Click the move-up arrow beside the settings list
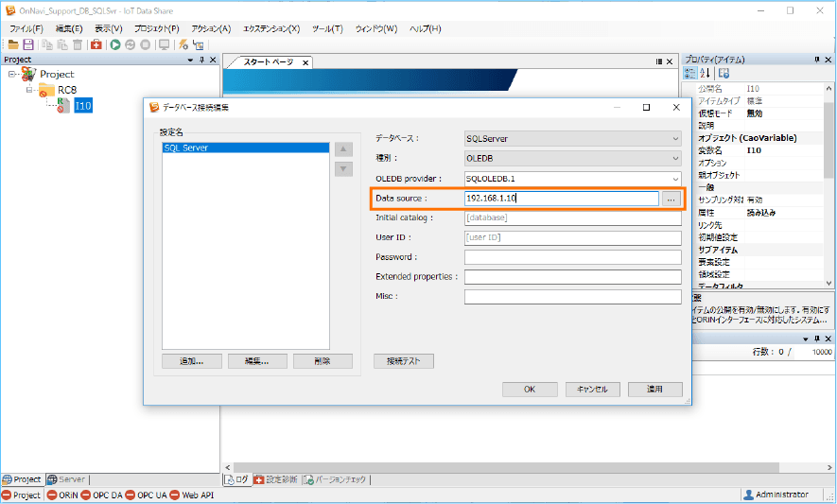The width and height of the screenshot is (837, 504). click(344, 149)
